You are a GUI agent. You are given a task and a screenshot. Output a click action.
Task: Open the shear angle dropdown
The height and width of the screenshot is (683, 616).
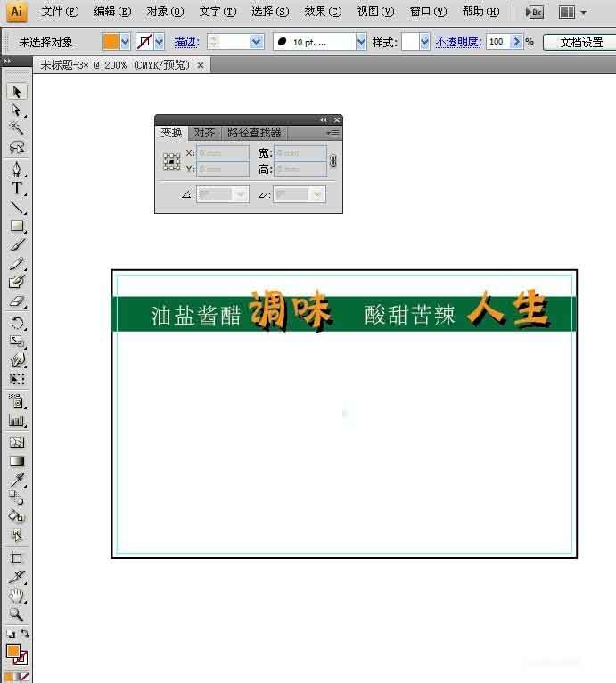[x=317, y=193]
